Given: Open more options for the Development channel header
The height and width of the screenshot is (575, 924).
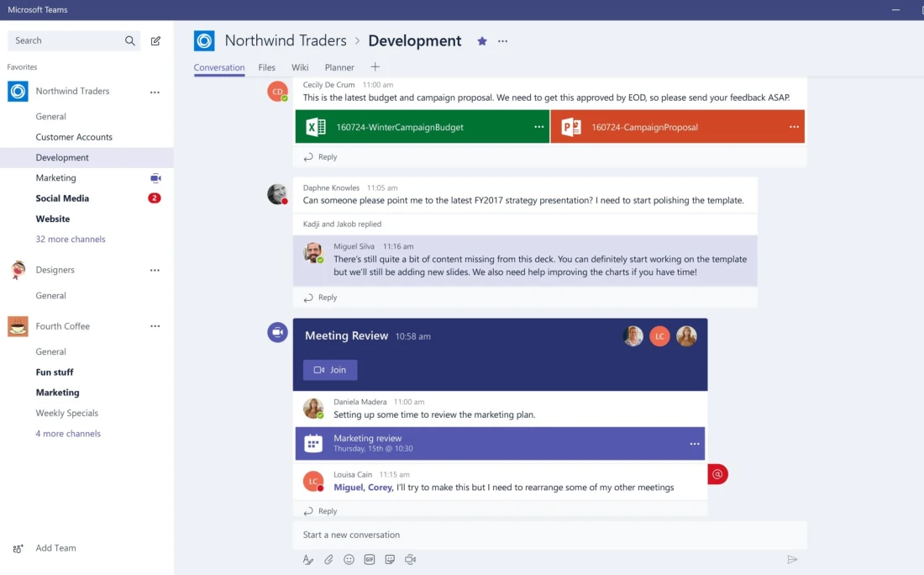Looking at the screenshot, I should pyautogui.click(x=502, y=40).
